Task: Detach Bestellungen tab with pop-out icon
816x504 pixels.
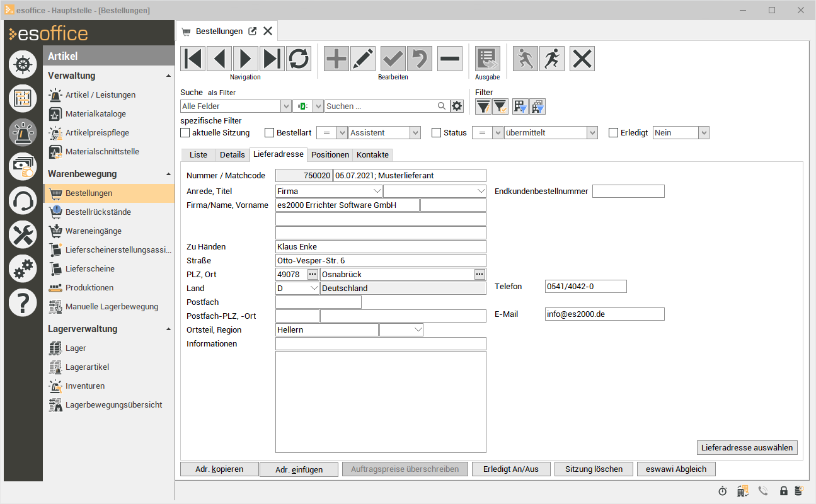Action: click(253, 31)
